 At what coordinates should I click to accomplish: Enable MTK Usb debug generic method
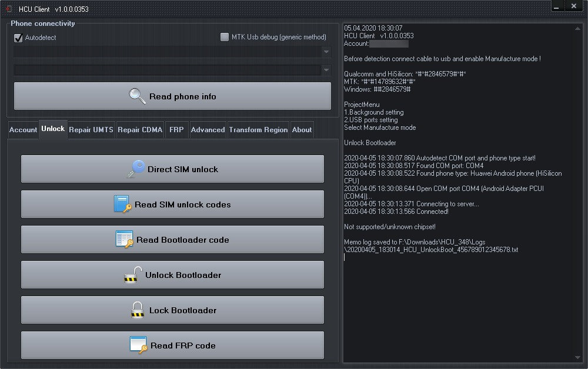point(224,36)
